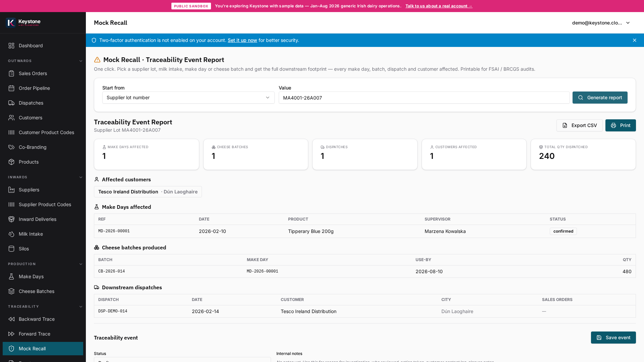The width and height of the screenshot is (644, 362).
Task: Click the city Dún Laoghaire in dispatches table
Action: [x=457, y=311]
